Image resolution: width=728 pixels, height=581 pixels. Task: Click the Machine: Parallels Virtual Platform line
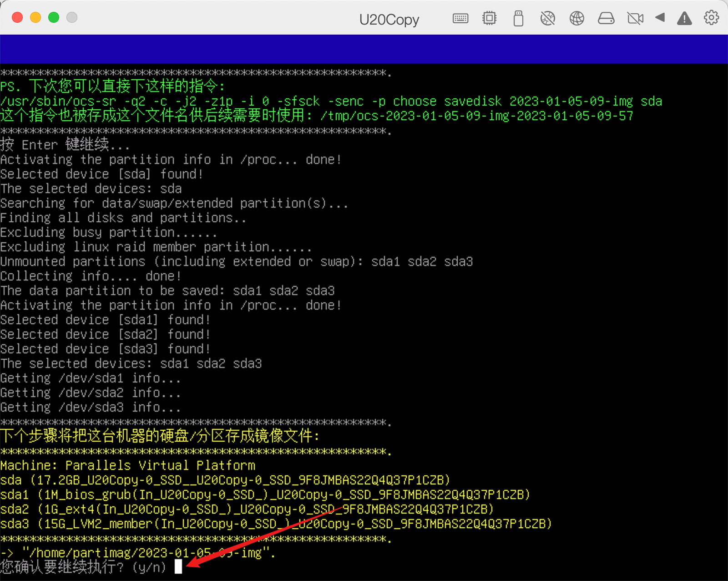(x=128, y=465)
